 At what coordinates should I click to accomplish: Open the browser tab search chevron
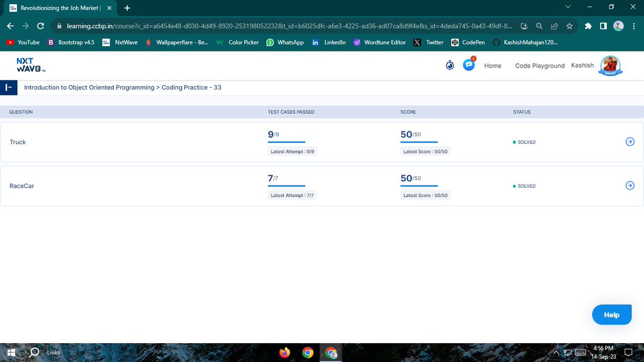tap(568, 8)
